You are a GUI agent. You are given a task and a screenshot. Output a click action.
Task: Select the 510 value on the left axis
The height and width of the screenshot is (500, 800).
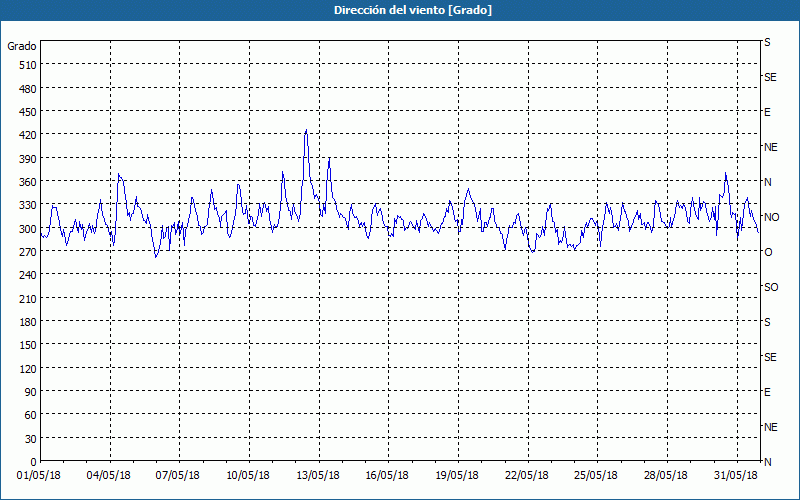tap(28, 65)
